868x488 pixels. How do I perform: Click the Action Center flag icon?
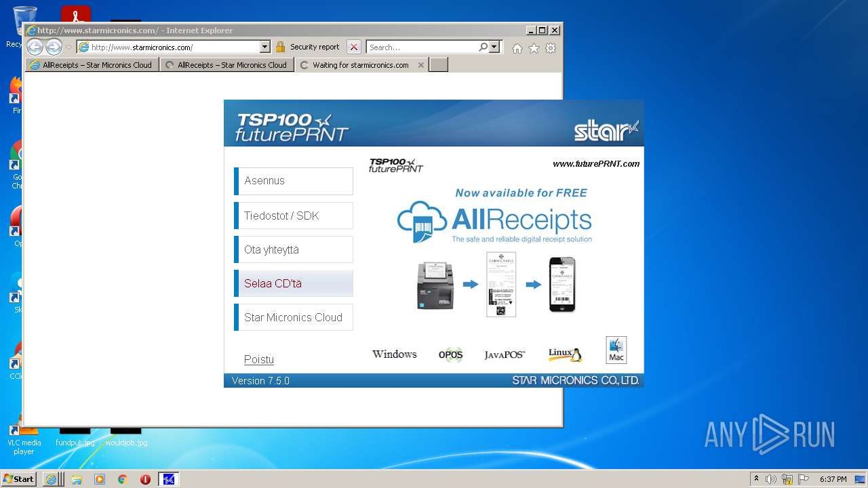pyautogui.click(x=804, y=479)
